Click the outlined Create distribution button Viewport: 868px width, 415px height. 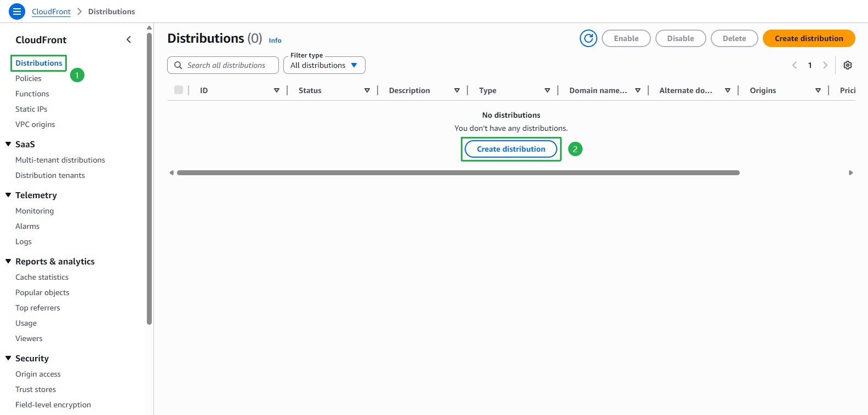click(511, 149)
